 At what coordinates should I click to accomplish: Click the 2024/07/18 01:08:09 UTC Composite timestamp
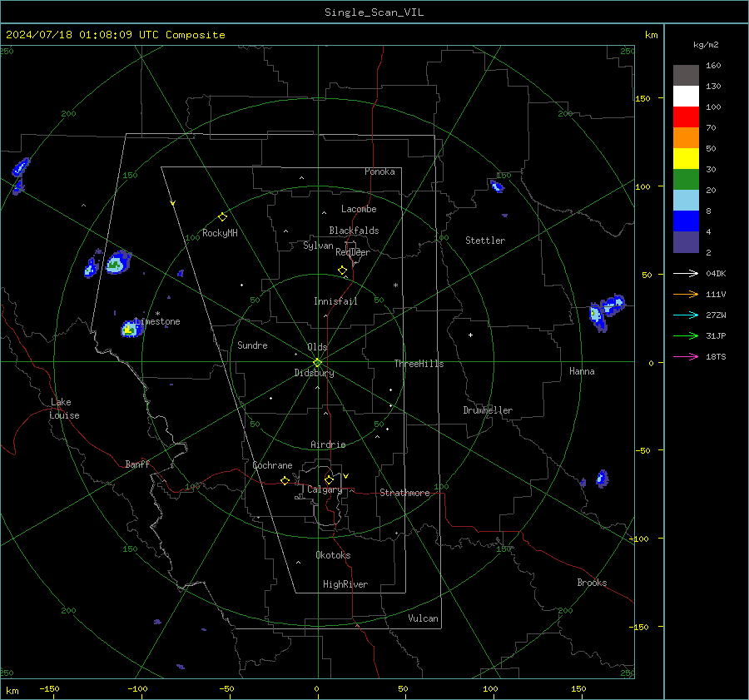tap(115, 35)
